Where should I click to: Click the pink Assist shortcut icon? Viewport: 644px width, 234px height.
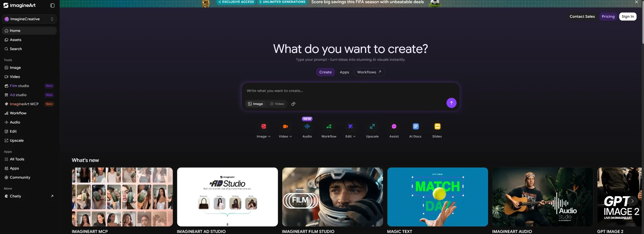click(394, 126)
